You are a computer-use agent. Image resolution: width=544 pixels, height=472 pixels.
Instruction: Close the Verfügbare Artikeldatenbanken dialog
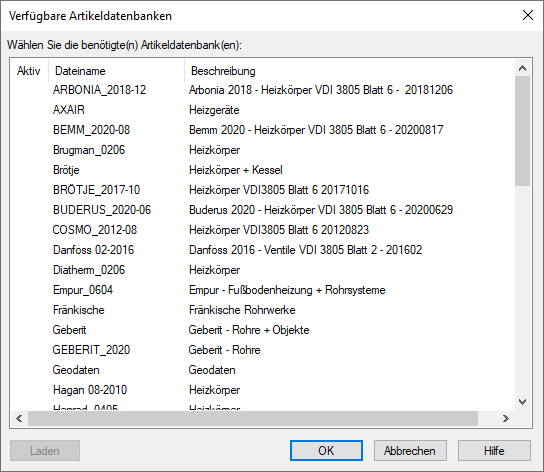[528, 15]
